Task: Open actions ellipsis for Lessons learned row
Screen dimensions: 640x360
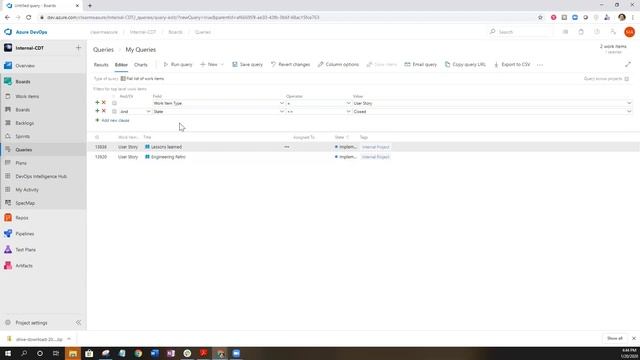Action: 287,147
